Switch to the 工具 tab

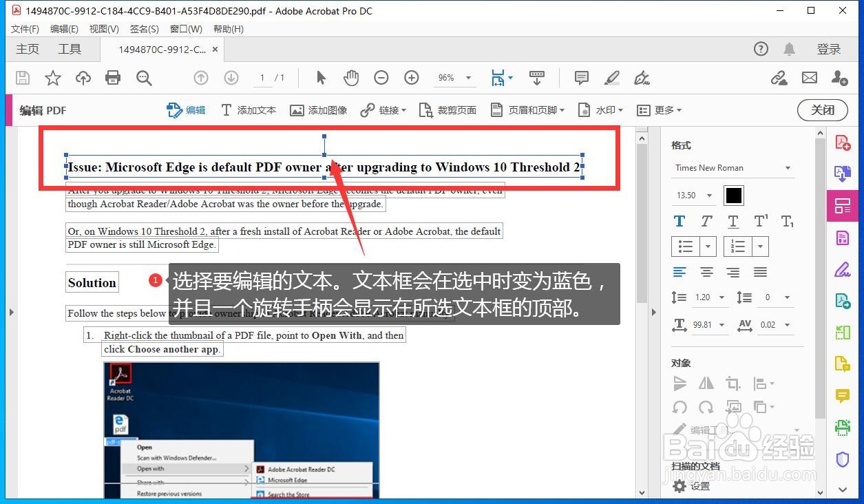tap(70, 49)
